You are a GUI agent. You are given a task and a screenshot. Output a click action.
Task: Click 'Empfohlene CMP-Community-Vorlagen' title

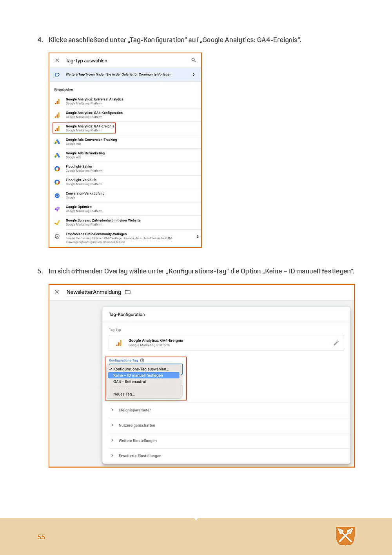(96, 234)
